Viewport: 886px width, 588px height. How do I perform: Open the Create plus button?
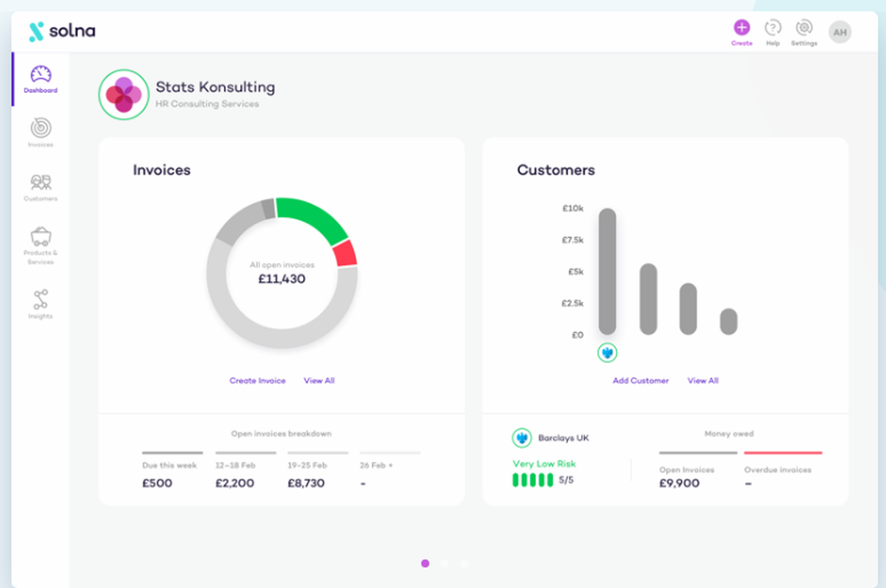coord(742,27)
